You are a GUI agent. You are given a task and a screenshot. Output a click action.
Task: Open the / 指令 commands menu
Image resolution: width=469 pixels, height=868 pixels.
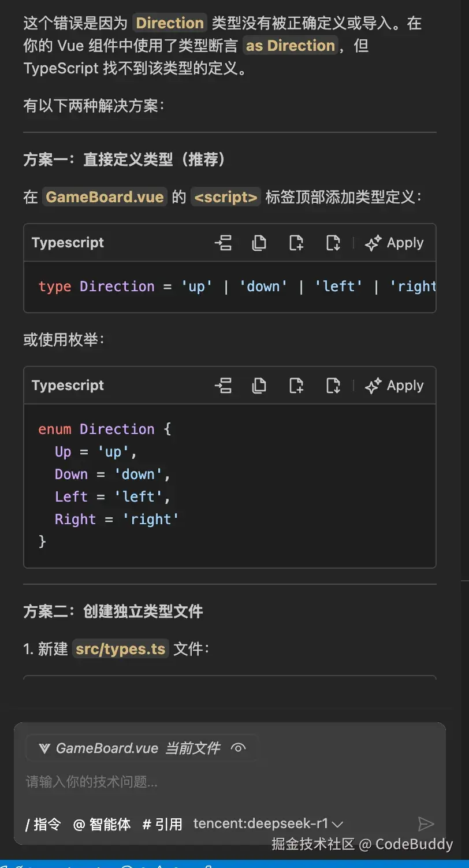(42, 825)
